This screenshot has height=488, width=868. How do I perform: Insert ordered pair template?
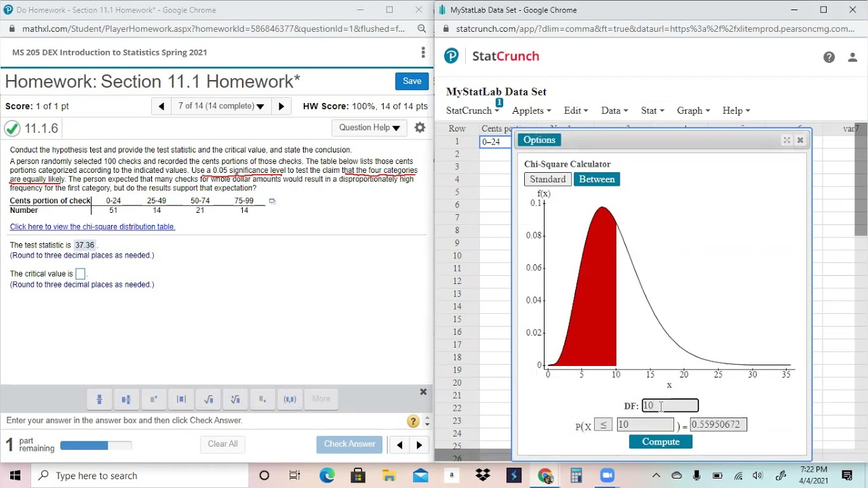pos(290,399)
